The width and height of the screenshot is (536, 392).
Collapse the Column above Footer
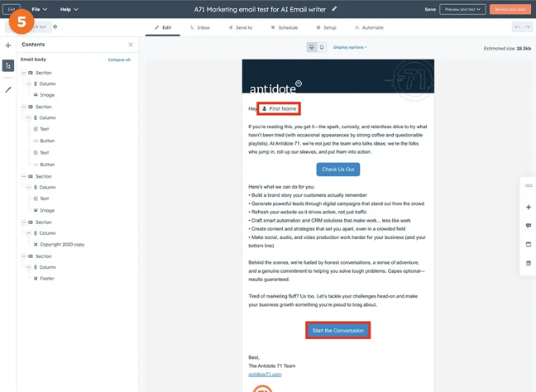(x=29, y=267)
